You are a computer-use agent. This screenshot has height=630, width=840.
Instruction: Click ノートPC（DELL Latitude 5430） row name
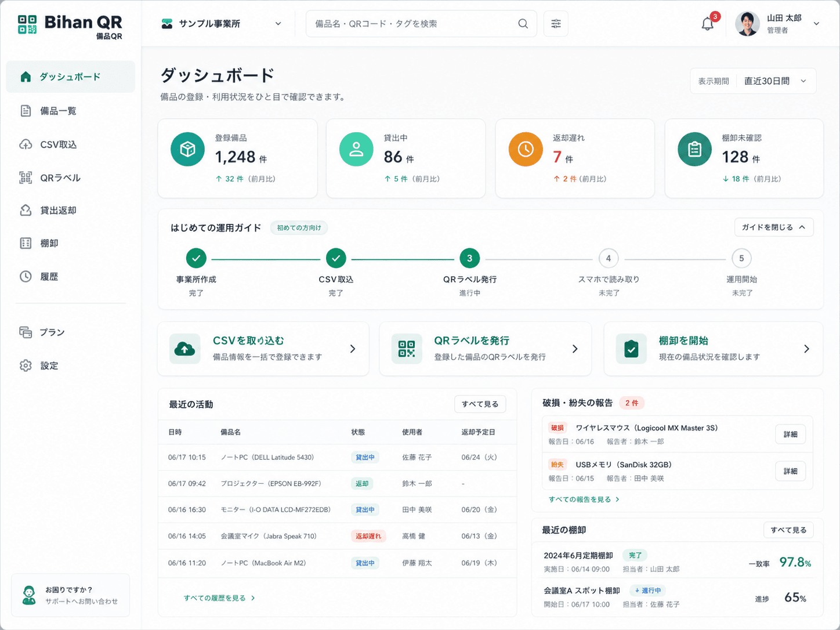[267, 458]
